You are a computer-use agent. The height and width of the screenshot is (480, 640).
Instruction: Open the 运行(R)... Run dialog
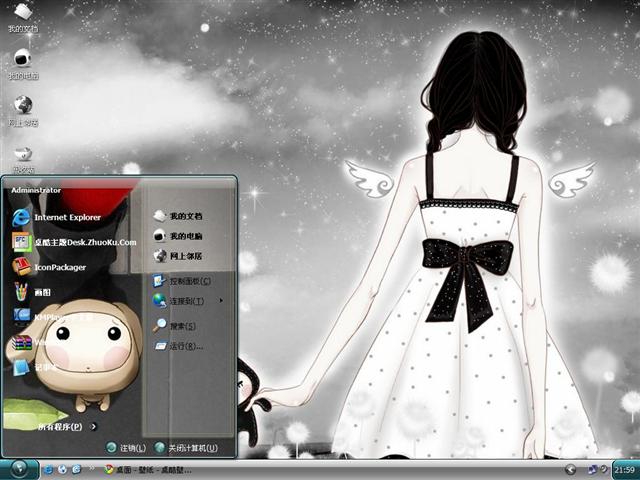[178, 346]
